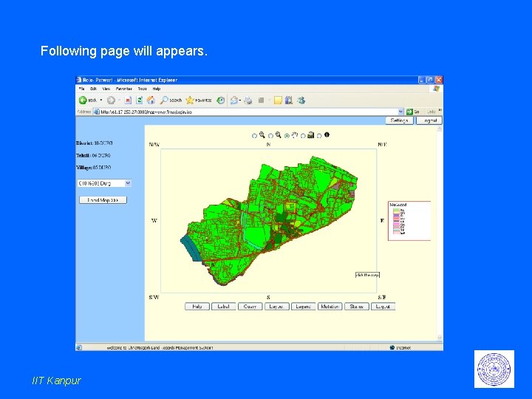
Task: Click the green Refresh page icon
Action: pos(139,100)
